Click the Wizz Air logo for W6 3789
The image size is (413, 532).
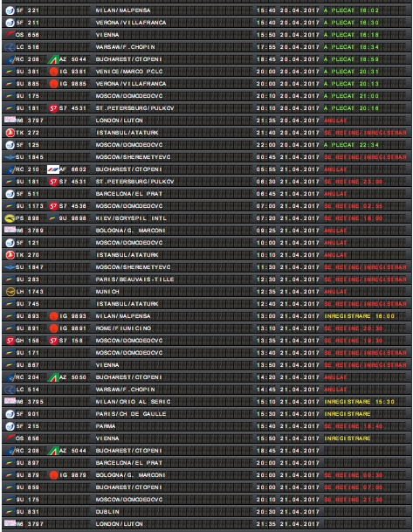(x=10, y=230)
